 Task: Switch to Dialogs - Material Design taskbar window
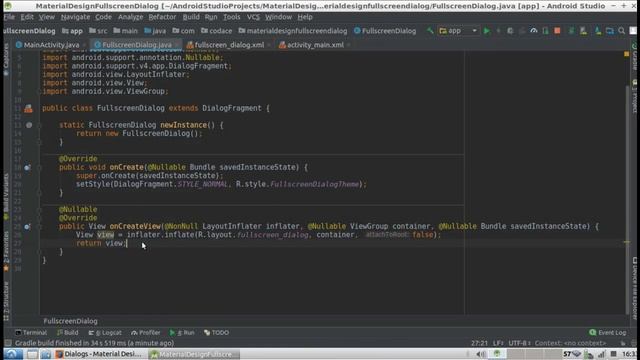pos(99,354)
